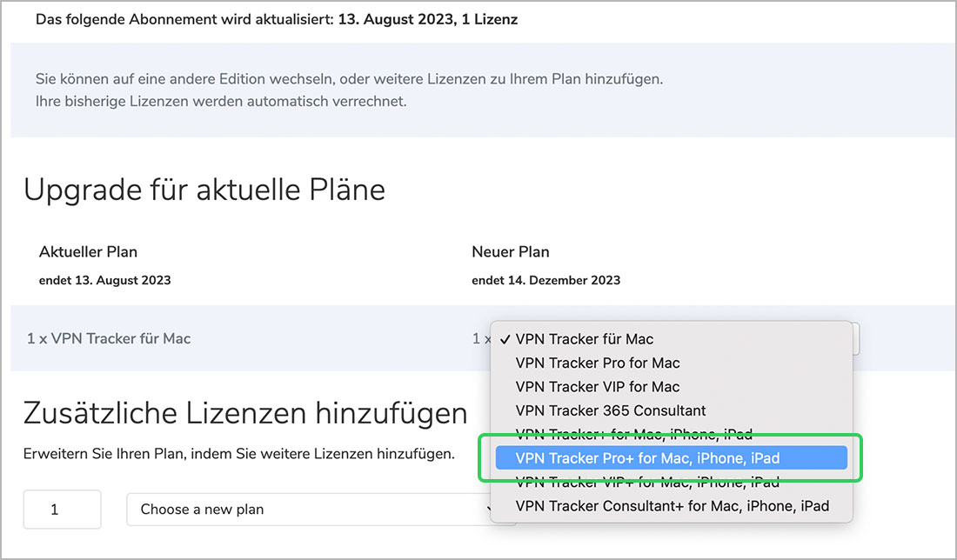Click the subscription update notice at top
Viewport: 957px width, 560px height.
tap(277, 19)
